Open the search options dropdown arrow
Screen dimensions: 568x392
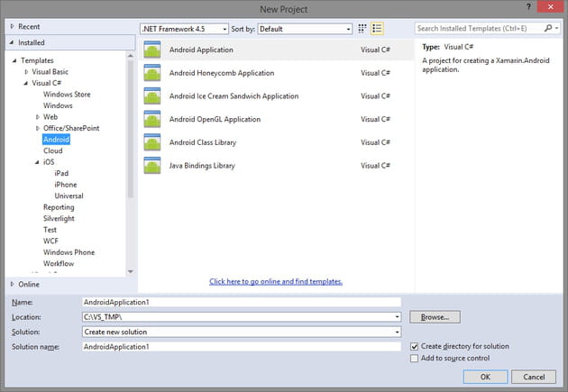557,28
